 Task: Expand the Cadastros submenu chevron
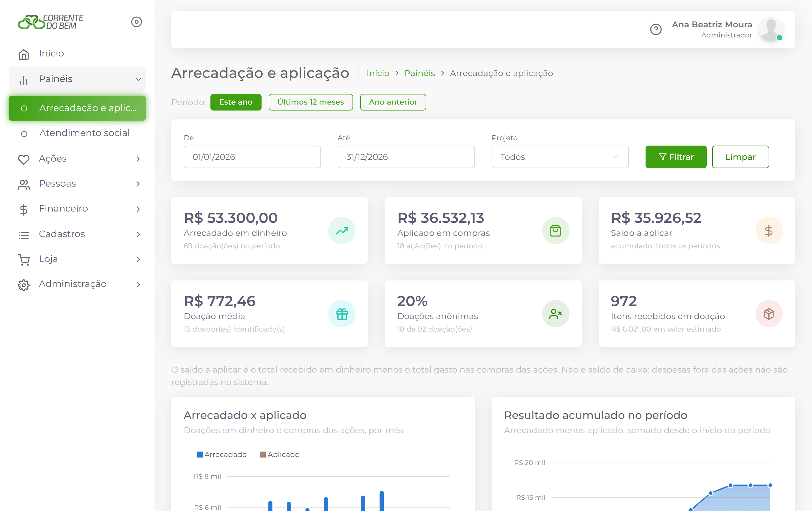pos(138,234)
